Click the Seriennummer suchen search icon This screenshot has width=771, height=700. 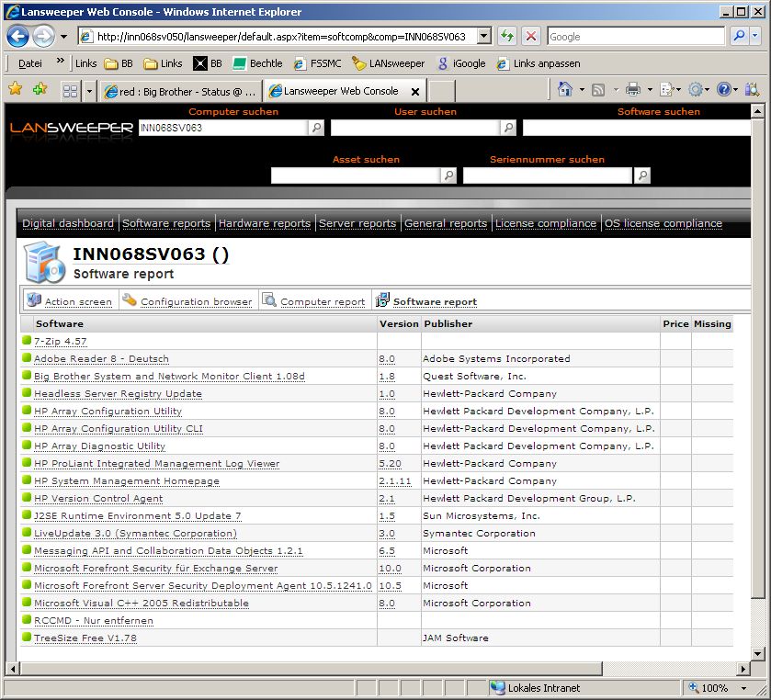(x=642, y=175)
